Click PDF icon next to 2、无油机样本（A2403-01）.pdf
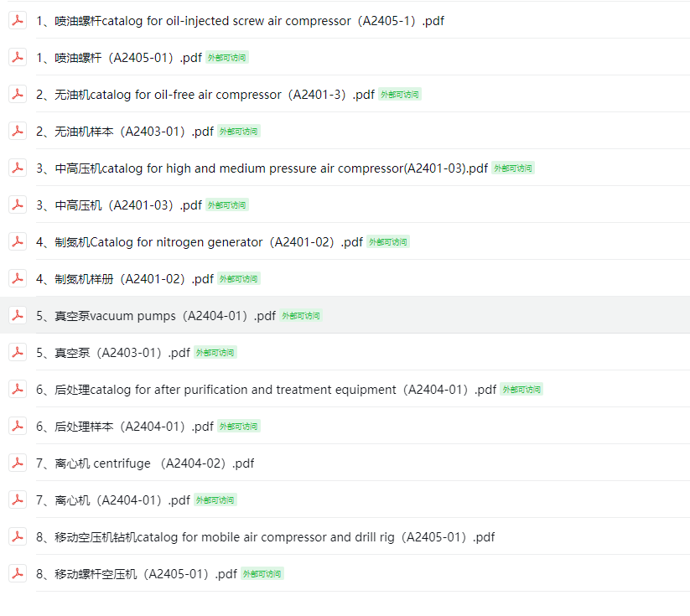This screenshot has height=616, width=690. point(18,131)
